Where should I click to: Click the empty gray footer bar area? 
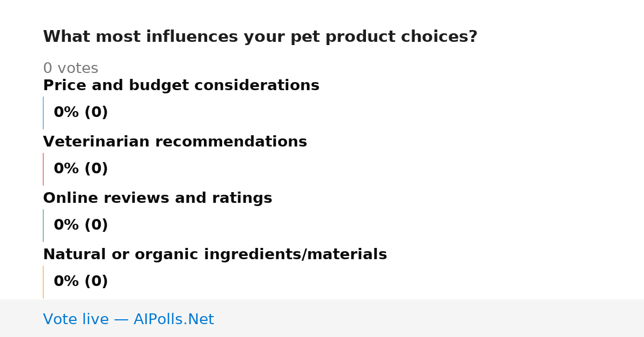[429, 318]
